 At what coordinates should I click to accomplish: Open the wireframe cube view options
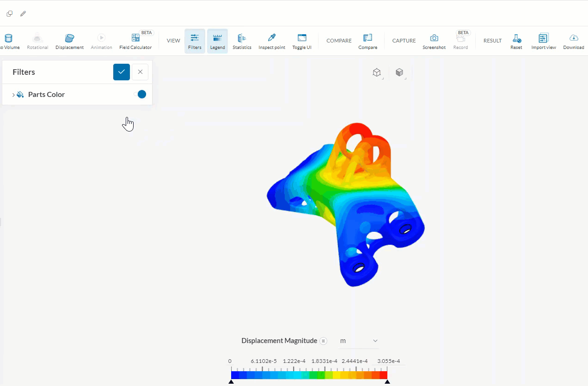[x=377, y=72]
